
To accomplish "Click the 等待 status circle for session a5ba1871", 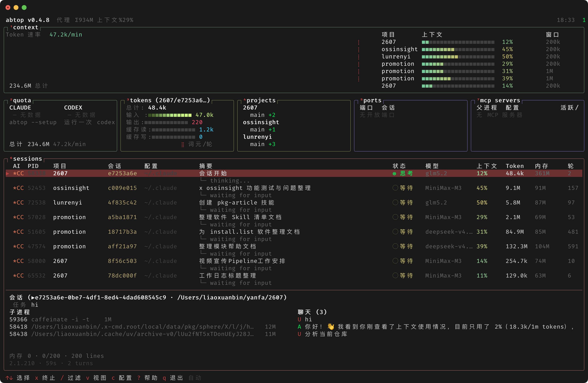I will tap(395, 217).
